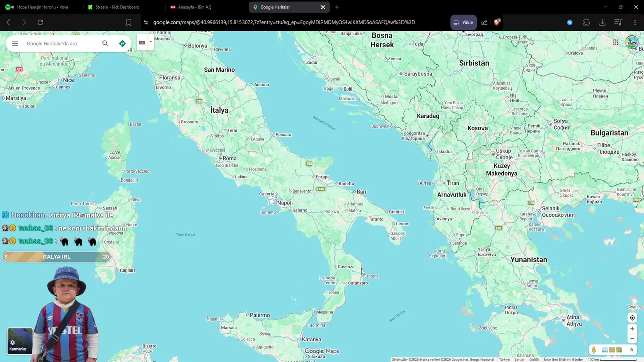
Task: Switch to Stream - Kick Dashboard tab
Action: [123, 7]
